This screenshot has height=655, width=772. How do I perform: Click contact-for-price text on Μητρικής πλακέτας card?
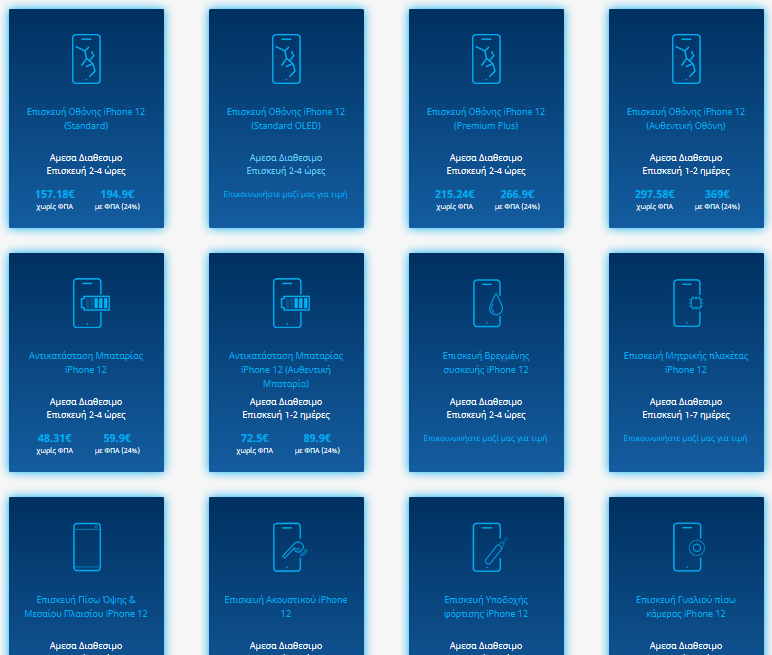tap(685, 438)
